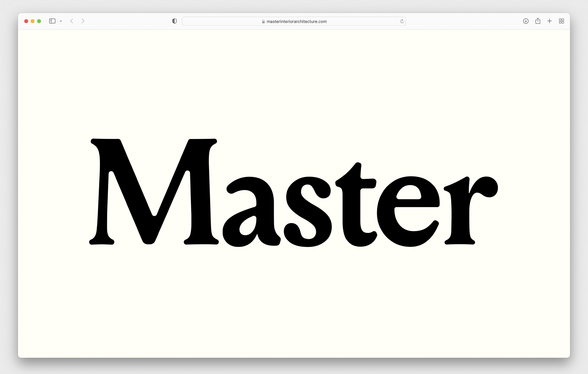588x374 pixels.
Task: Open the Privacy Report shield
Action: coord(174,21)
